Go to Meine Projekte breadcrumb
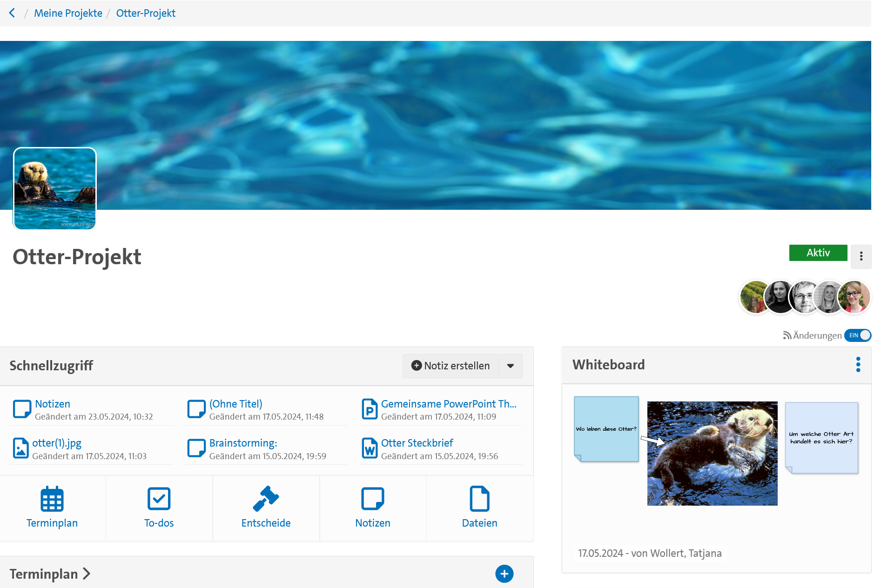 point(68,13)
